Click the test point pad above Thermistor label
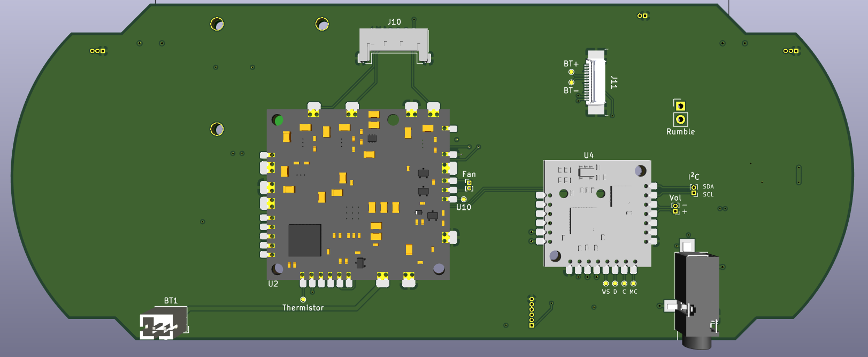Screen dimensions: 868x357 tap(303, 299)
